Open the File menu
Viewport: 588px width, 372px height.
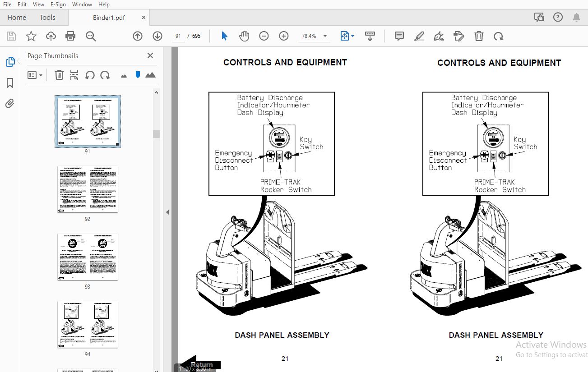click(x=7, y=4)
